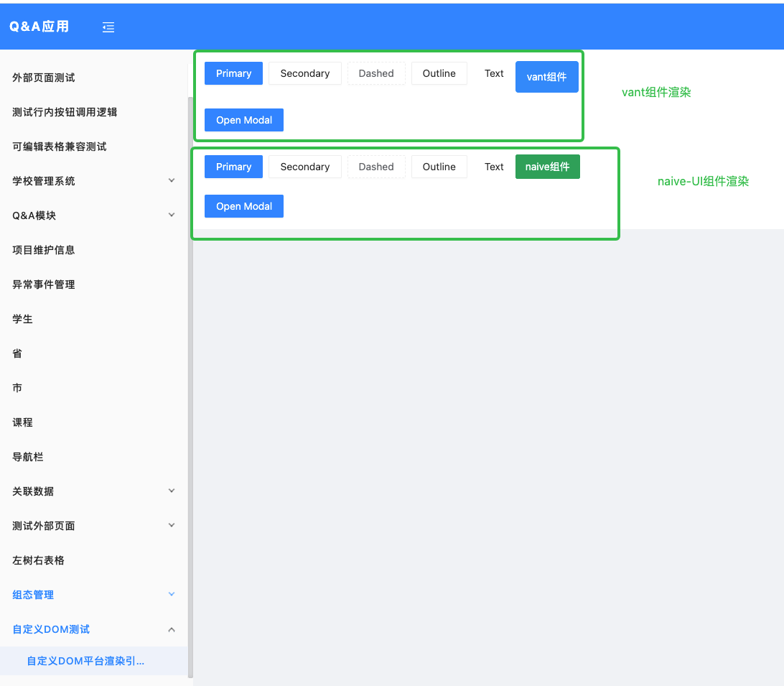The width and height of the screenshot is (784, 686).
Task: Click the green naive组件 button
Action: (548, 167)
